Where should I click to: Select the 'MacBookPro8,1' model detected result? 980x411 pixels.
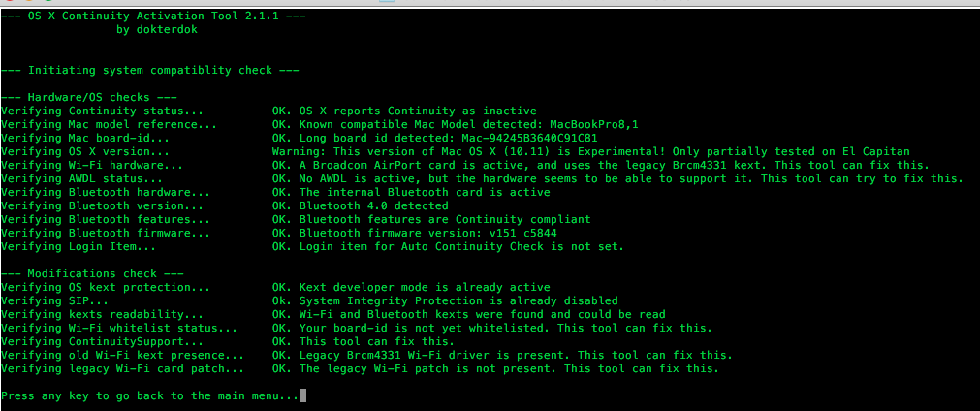[x=455, y=124]
